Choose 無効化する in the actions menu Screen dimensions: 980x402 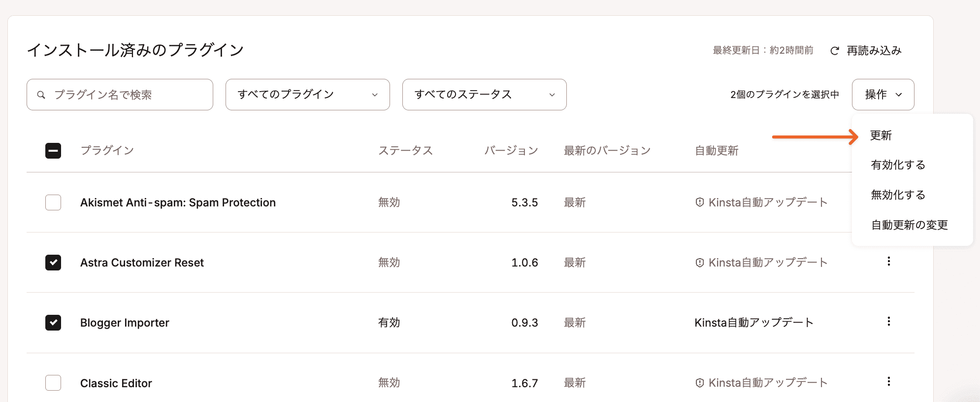pos(898,195)
